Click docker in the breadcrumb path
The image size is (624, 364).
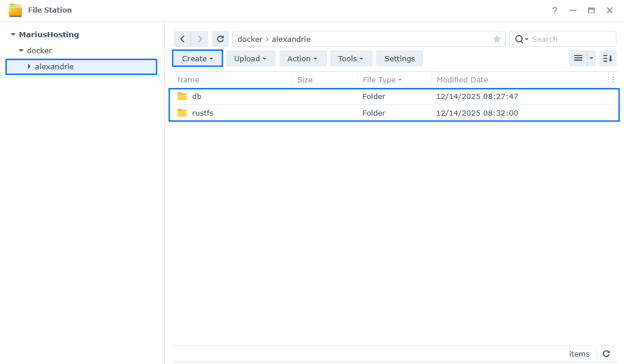pos(250,39)
